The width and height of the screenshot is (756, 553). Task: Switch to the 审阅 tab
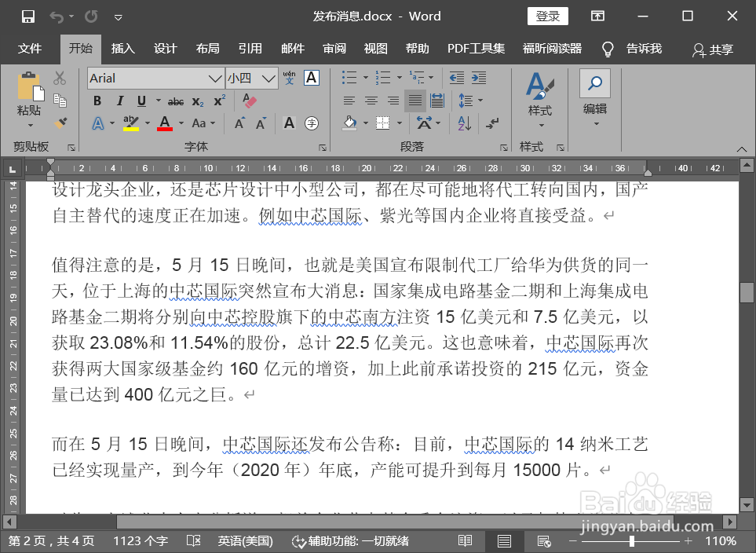click(334, 49)
